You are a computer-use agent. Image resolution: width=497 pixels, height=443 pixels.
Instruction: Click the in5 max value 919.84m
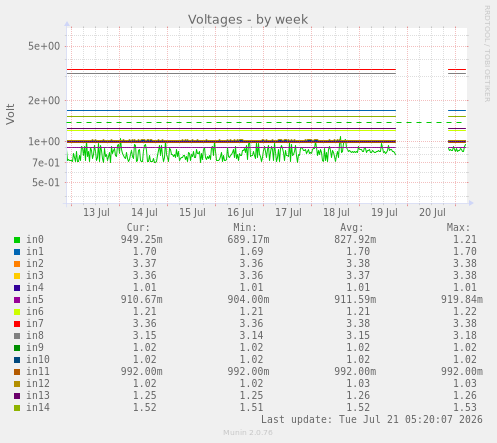point(462,300)
